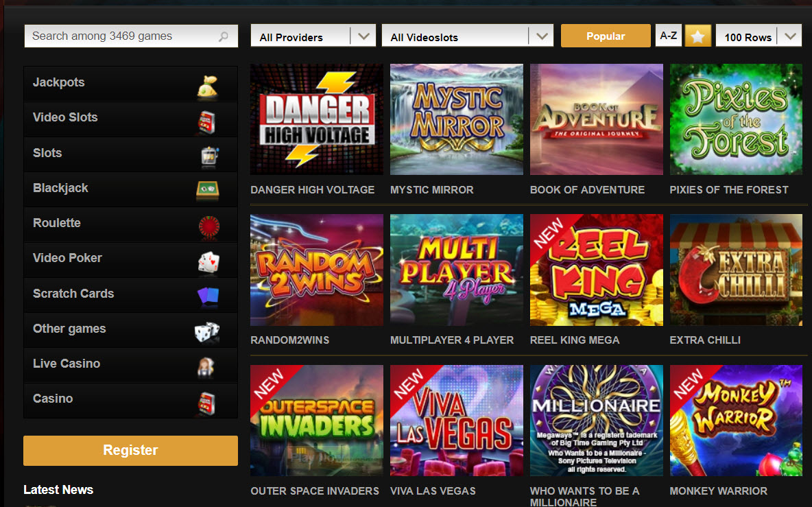This screenshot has height=507, width=812.
Task: Open the All Videoslots dropdown
Action: [467, 36]
